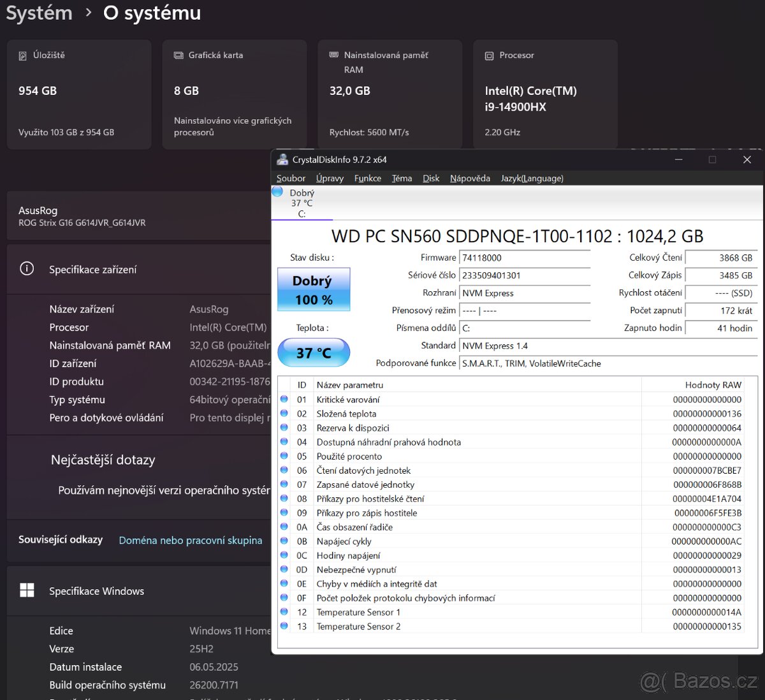Go back to Systém in the breadcrumb
Image resolution: width=765 pixels, height=700 pixels.
[x=39, y=13]
